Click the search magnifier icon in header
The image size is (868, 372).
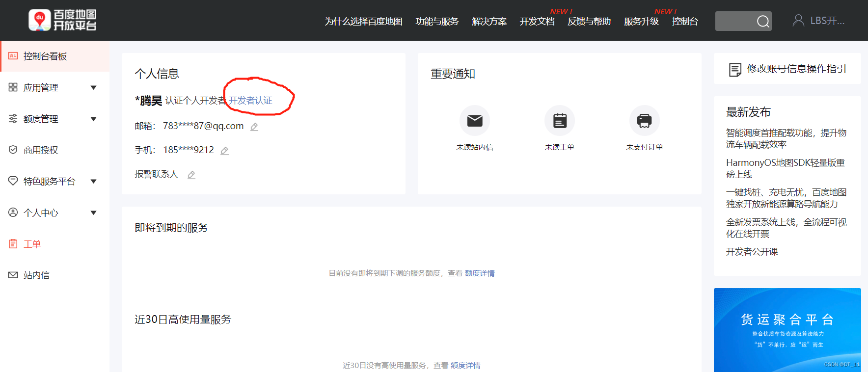[762, 21]
